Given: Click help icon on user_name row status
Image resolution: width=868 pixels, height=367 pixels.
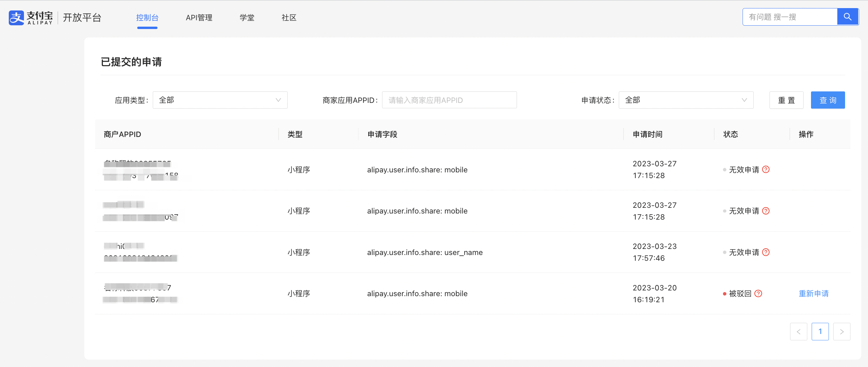Looking at the screenshot, I should coord(766,252).
